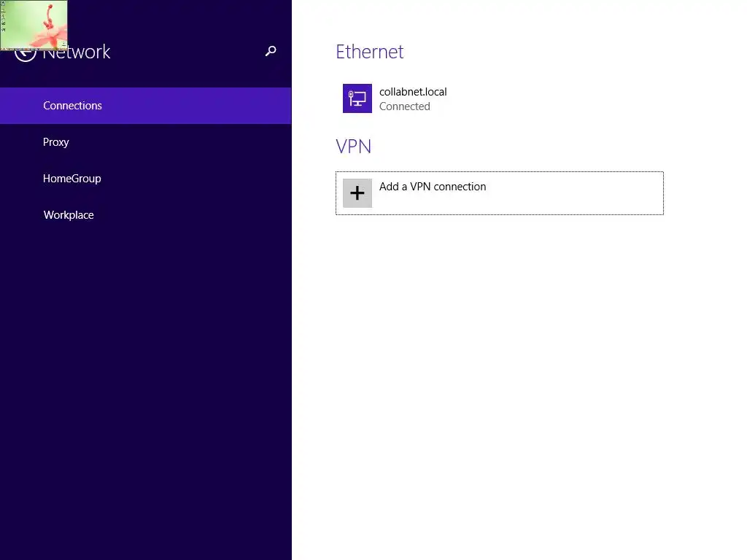Click the Connected status text

click(x=405, y=106)
